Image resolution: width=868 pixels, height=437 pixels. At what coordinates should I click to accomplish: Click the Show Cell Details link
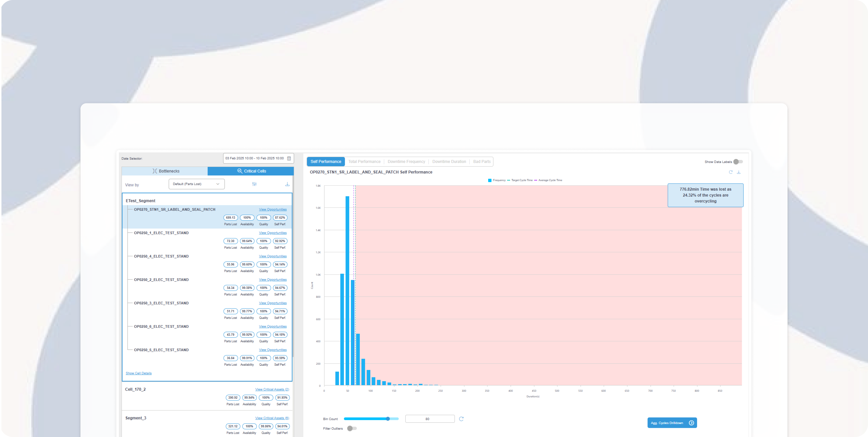pos(138,373)
